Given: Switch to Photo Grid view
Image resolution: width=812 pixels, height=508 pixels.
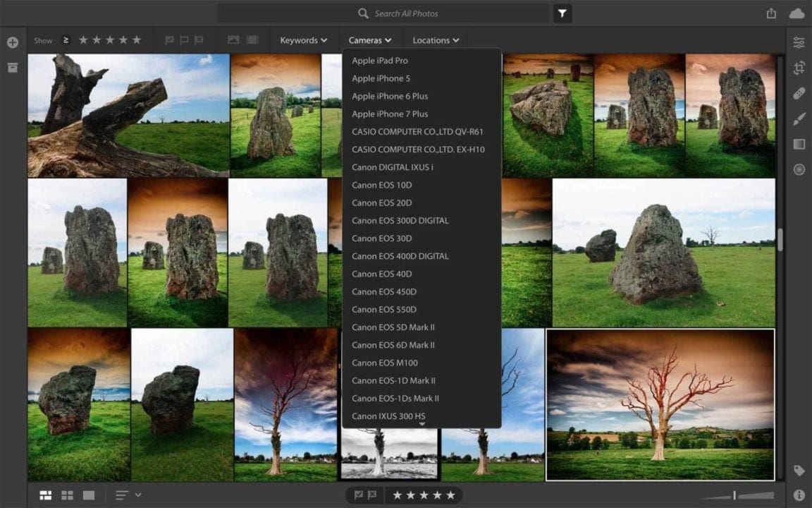Looking at the screenshot, I should click(x=46, y=495).
